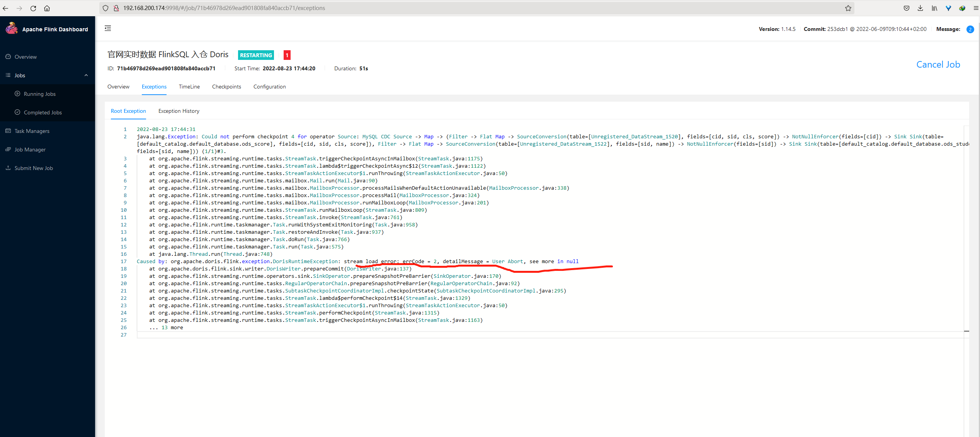Open the browser library icon
Image resolution: width=980 pixels, height=437 pixels.
click(934, 8)
